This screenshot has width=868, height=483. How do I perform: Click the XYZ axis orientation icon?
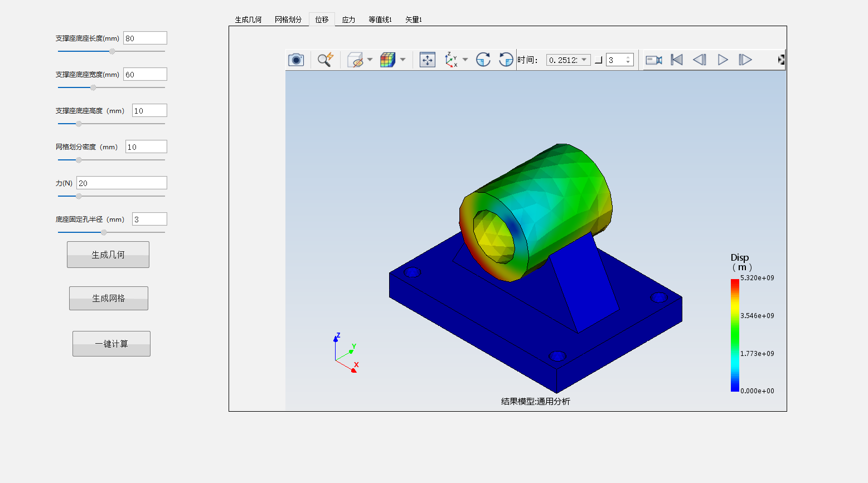coord(451,60)
